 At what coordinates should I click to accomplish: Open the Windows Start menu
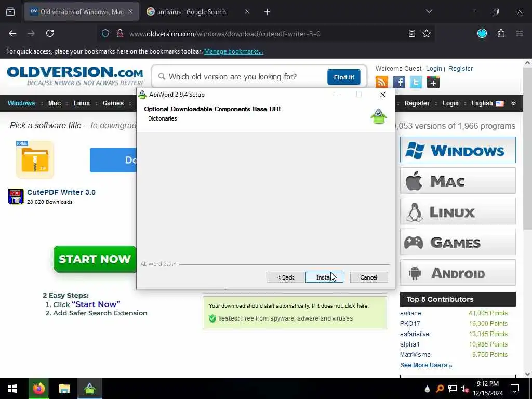pyautogui.click(x=12, y=389)
